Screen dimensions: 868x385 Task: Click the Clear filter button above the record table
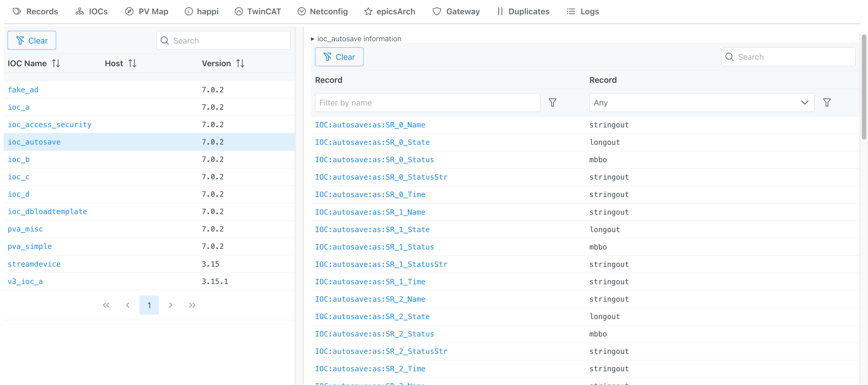339,57
